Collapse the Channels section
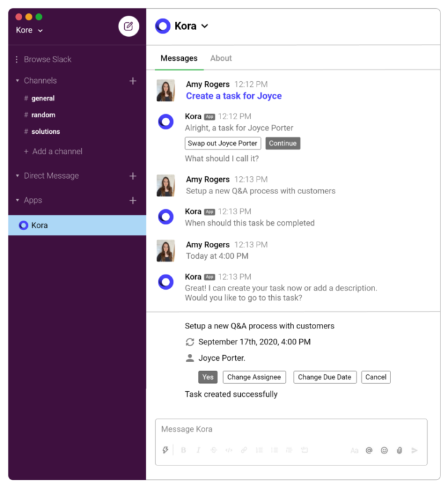Image resolution: width=448 pixels, height=487 pixels. coord(17,81)
